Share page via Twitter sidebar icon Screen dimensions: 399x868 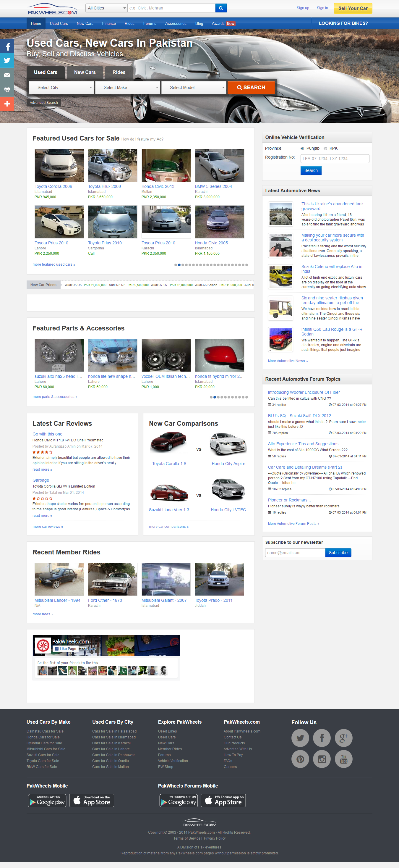tap(7, 61)
